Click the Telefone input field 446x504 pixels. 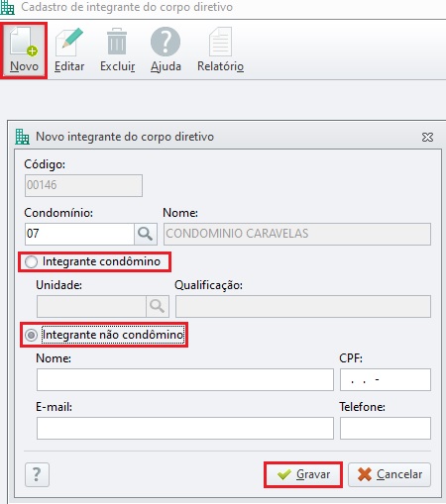[x=386, y=428]
